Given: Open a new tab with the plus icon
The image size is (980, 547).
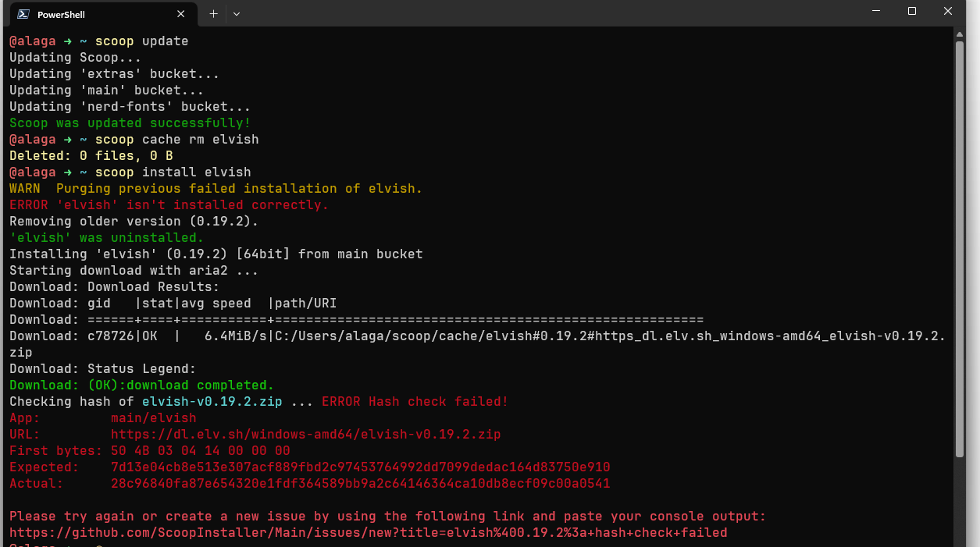Looking at the screenshot, I should click(212, 13).
